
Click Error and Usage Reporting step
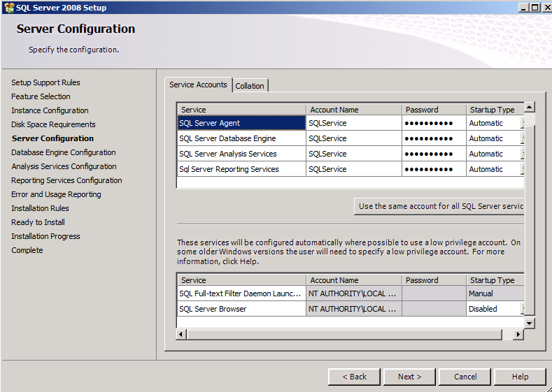pos(56,194)
